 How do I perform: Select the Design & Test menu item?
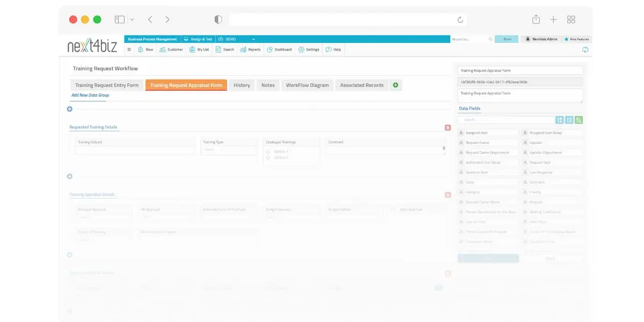click(198, 39)
